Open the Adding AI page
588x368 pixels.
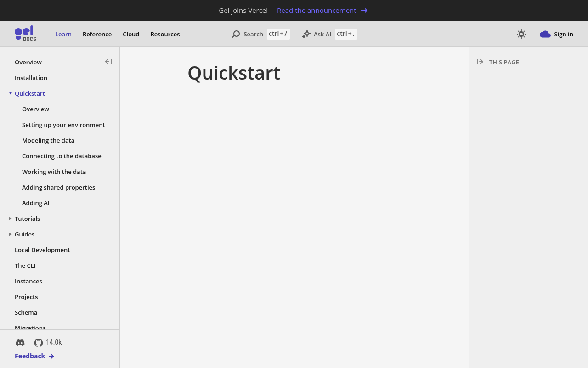pos(35,203)
